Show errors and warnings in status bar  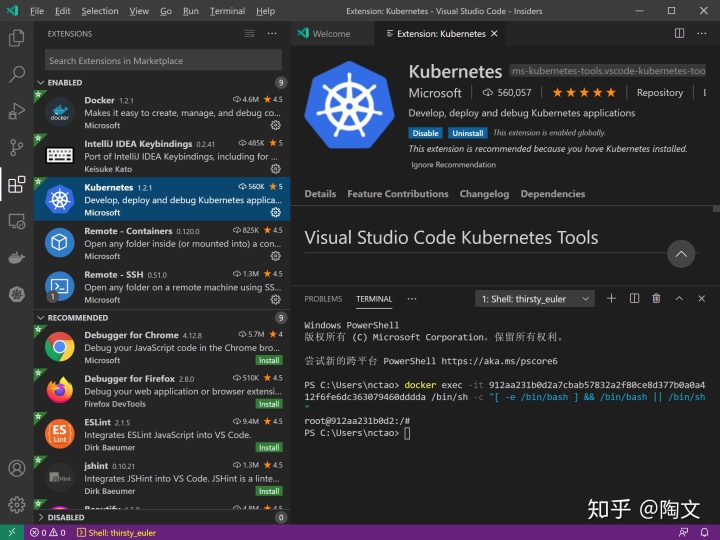click(x=48, y=533)
